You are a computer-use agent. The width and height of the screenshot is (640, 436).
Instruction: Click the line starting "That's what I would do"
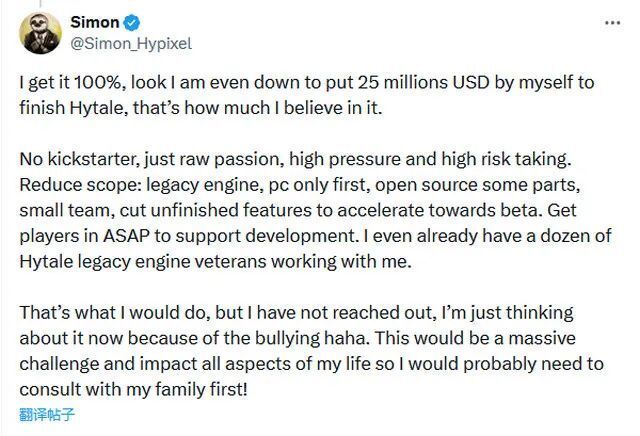(x=296, y=313)
